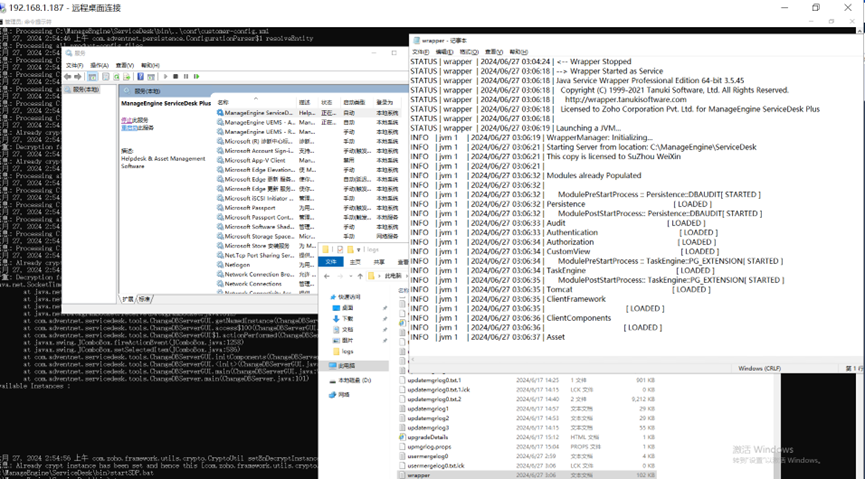
Task: Select 快速访问 in Explorer navigation pane
Action: tap(345, 297)
